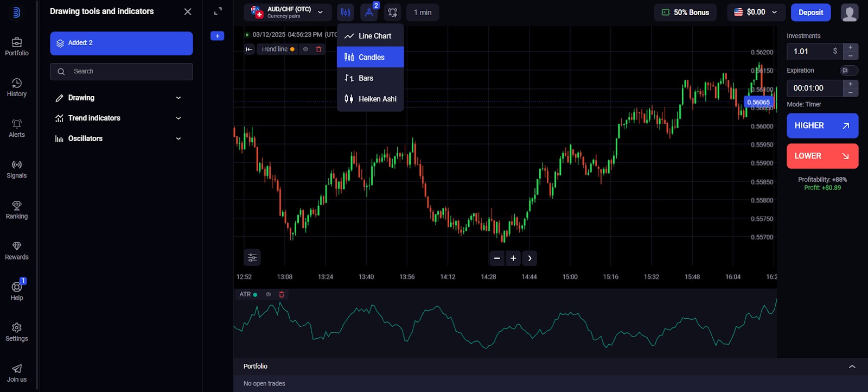This screenshot has width=868, height=392.
Task: Zoom out chart with minus button
Action: coord(497,258)
